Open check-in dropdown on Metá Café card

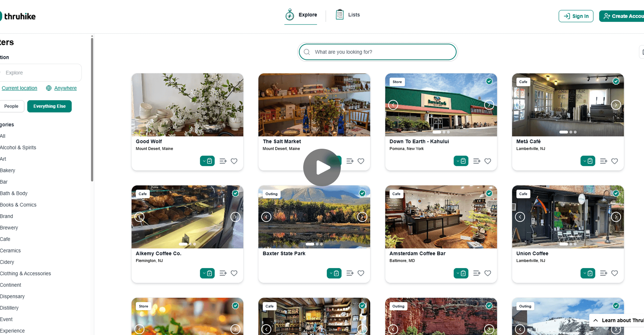coord(588,161)
